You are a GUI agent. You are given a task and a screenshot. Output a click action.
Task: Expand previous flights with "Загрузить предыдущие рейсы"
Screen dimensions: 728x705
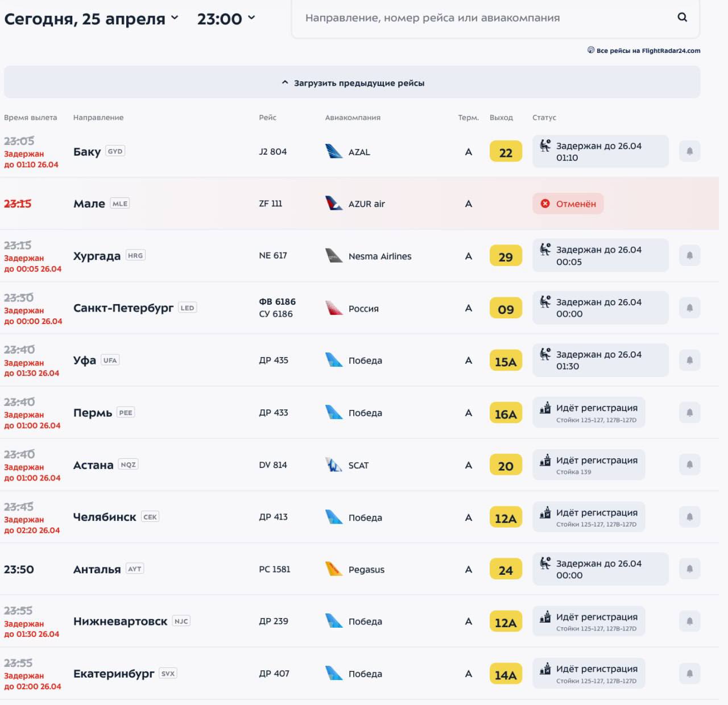tap(352, 83)
